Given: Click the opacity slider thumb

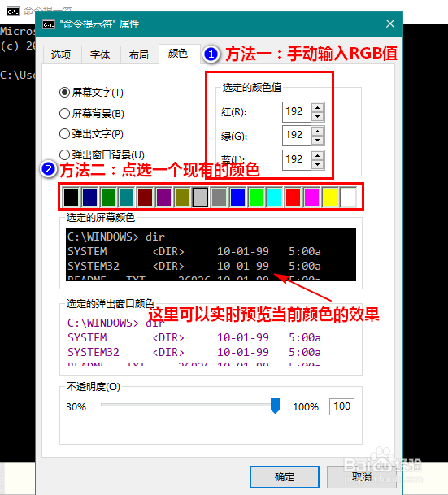Looking at the screenshot, I should (x=276, y=406).
